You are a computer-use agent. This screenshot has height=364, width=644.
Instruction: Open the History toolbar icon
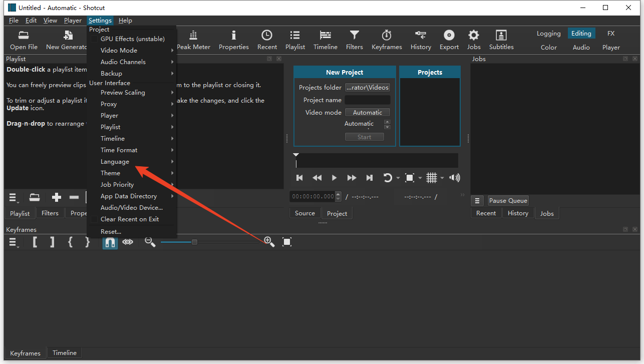click(421, 40)
